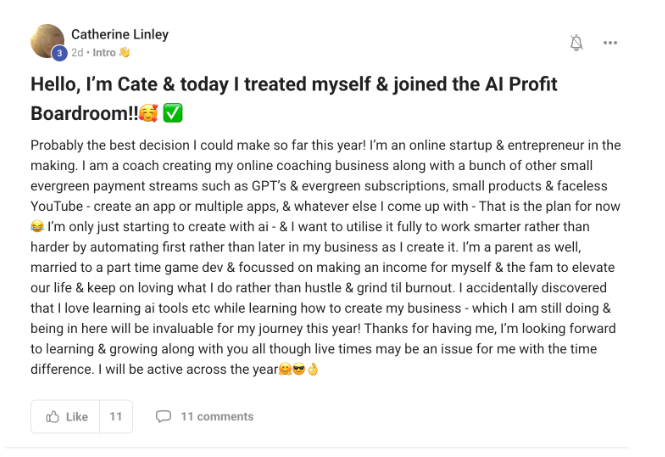Click the thumbs-up icon on Like
The image size is (665, 457).
tap(52, 417)
